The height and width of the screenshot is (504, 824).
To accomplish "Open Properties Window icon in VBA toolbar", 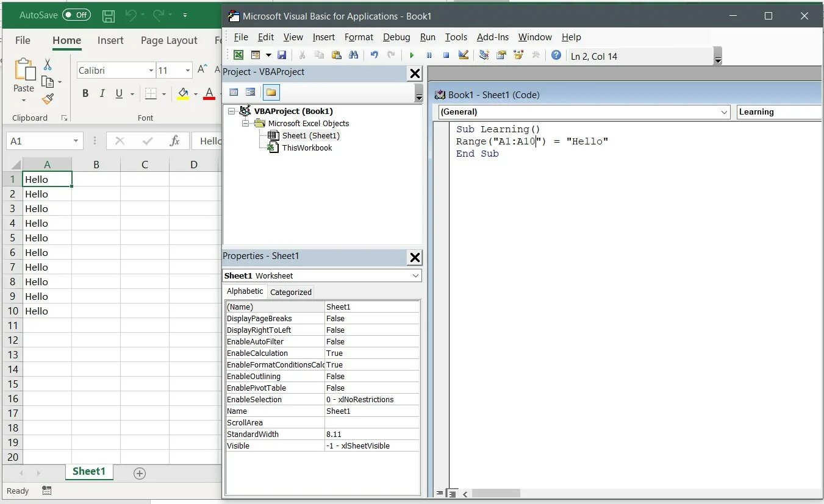I will tap(501, 55).
